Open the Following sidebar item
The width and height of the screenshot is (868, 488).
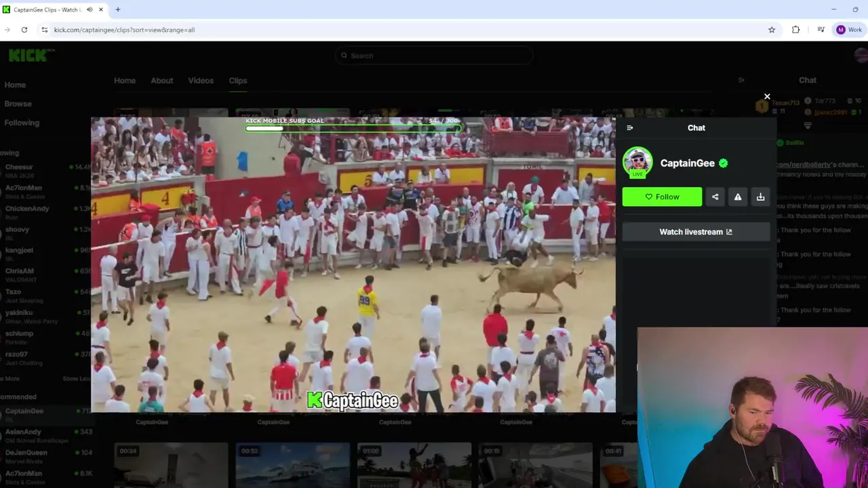click(22, 123)
